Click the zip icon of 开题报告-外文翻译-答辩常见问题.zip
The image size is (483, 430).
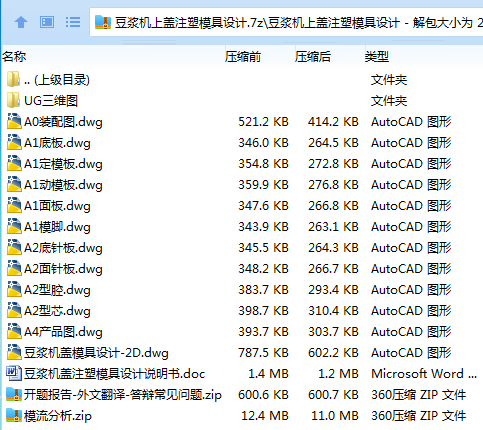(x=14, y=394)
